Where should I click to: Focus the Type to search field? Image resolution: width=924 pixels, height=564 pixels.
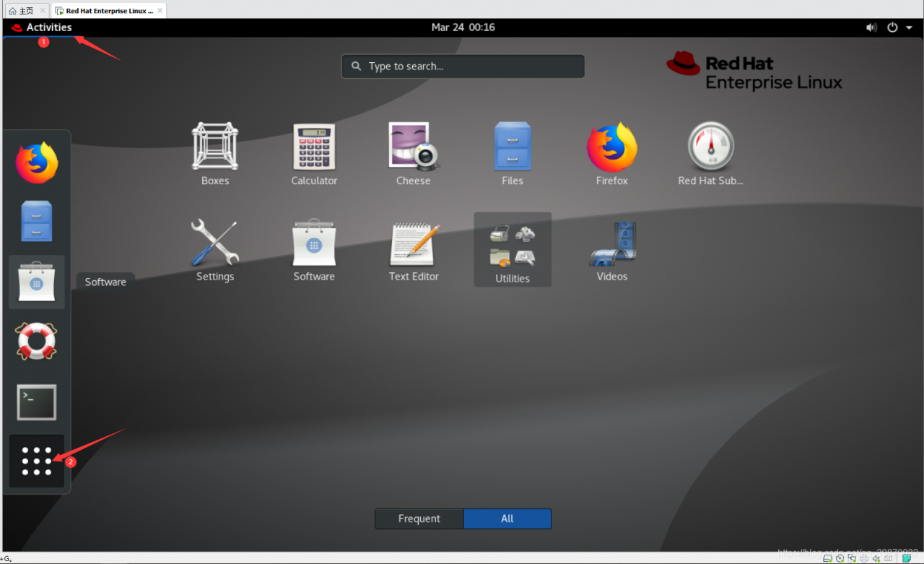tap(463, 66)
